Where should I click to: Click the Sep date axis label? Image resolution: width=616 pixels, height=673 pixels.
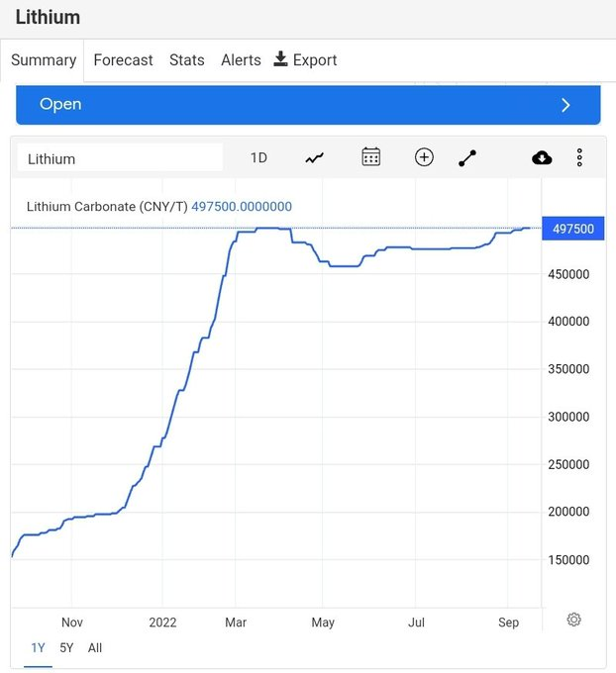(x=508, y=623)
